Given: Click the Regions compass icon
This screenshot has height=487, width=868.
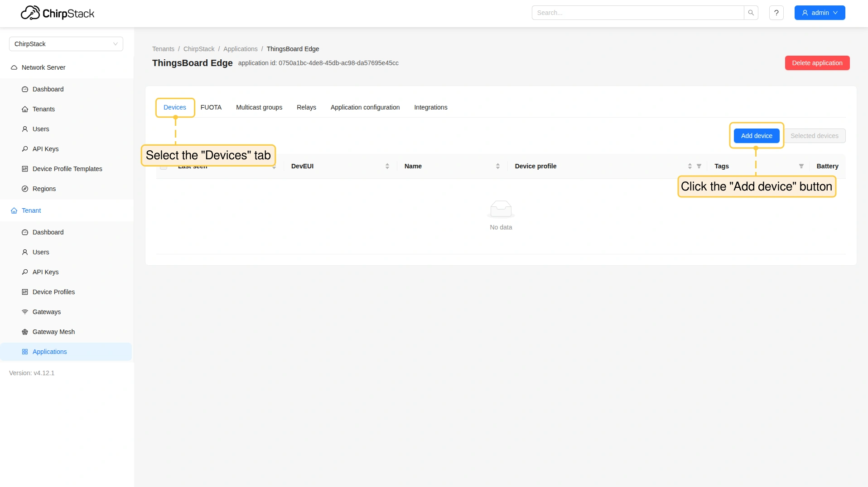Looking at the screenshot, I should [25, 189].
